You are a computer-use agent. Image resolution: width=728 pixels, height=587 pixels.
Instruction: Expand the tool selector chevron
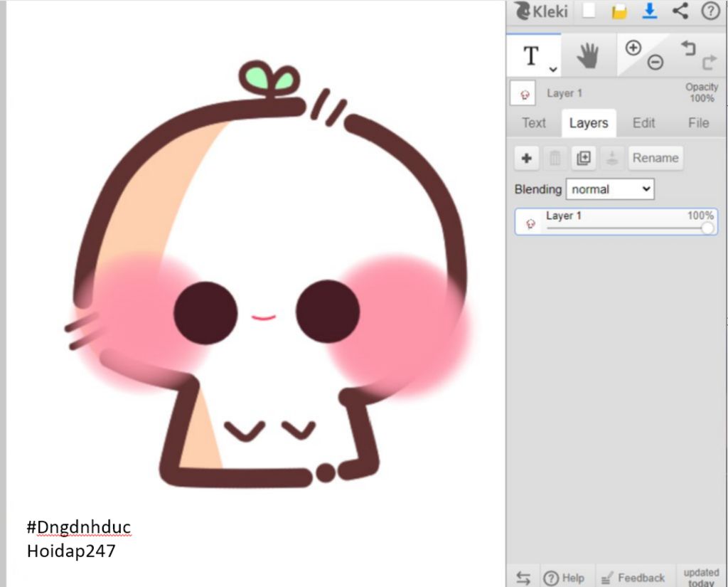coord(552,70)
